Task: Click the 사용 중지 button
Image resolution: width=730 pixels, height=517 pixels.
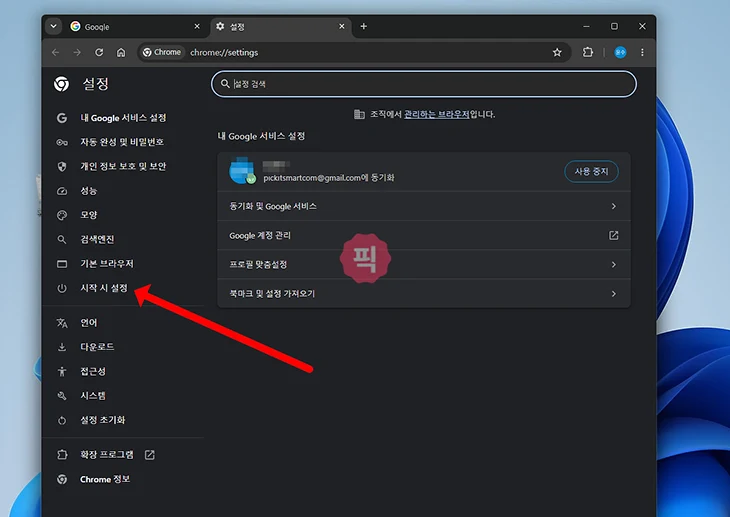Action: click(x=591, y=171)
